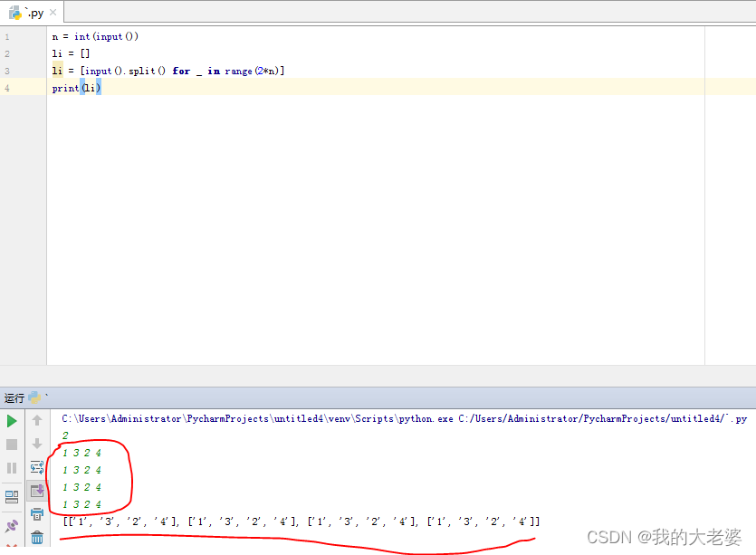Click the Python file icon in tab
Viewport: 756px width, 555px height.
15,13
